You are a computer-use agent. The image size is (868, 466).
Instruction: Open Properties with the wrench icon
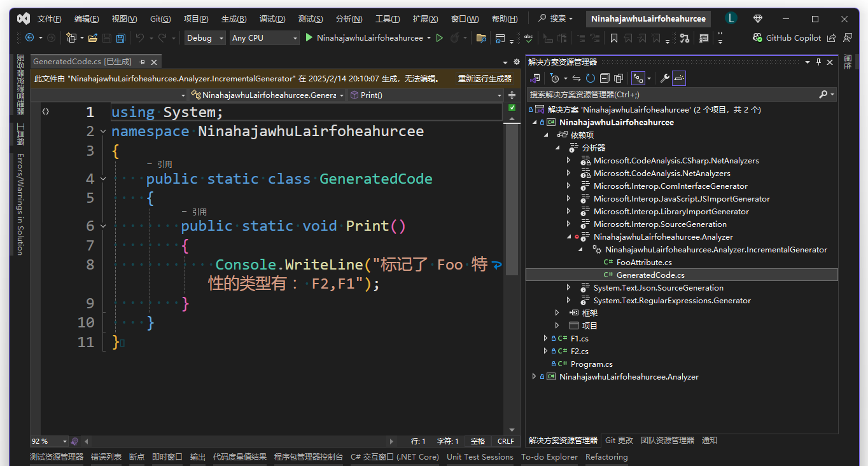pyautogui.click(x=666, y=78)
